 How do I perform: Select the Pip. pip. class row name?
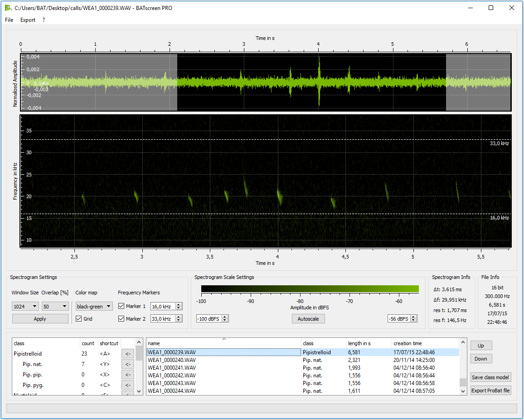[x=33, y=375]
